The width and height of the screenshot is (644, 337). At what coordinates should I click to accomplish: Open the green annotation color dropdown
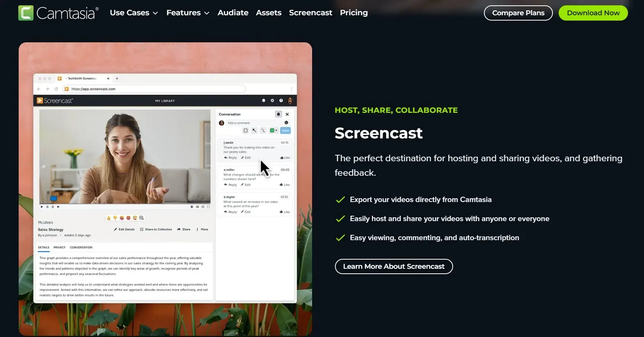click(x=273, y=130)
